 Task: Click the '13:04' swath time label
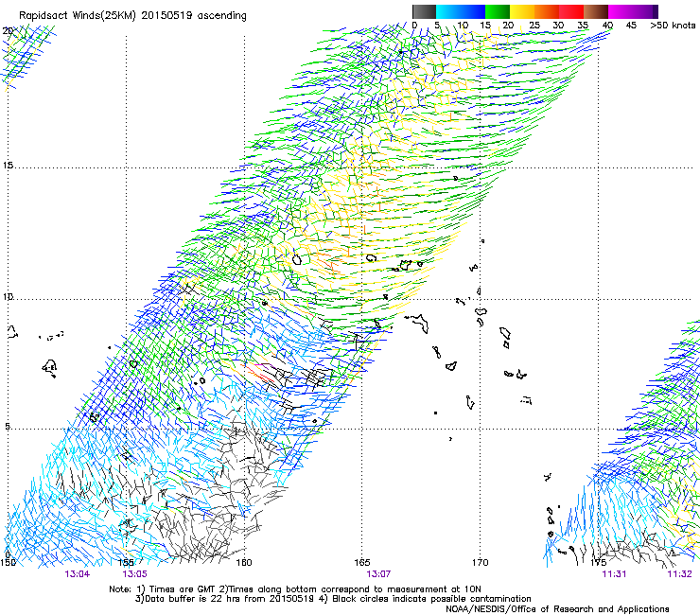(x=78, y=574)
